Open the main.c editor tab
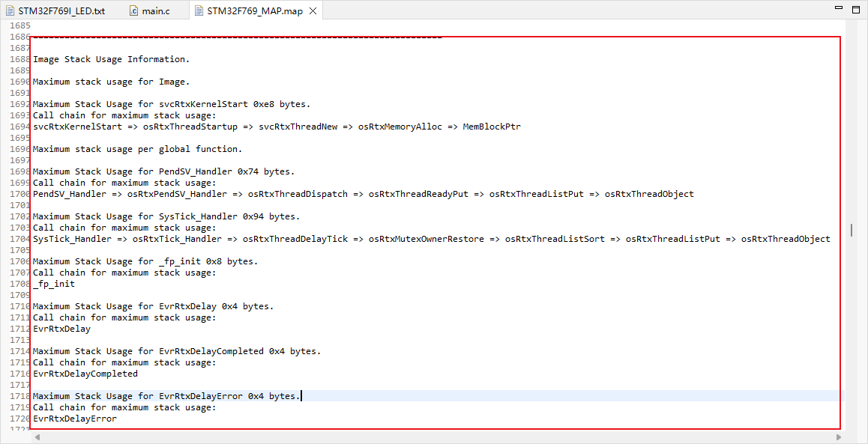Image resolution: width=868 pixels, height=444 pixels. point(156,11)
